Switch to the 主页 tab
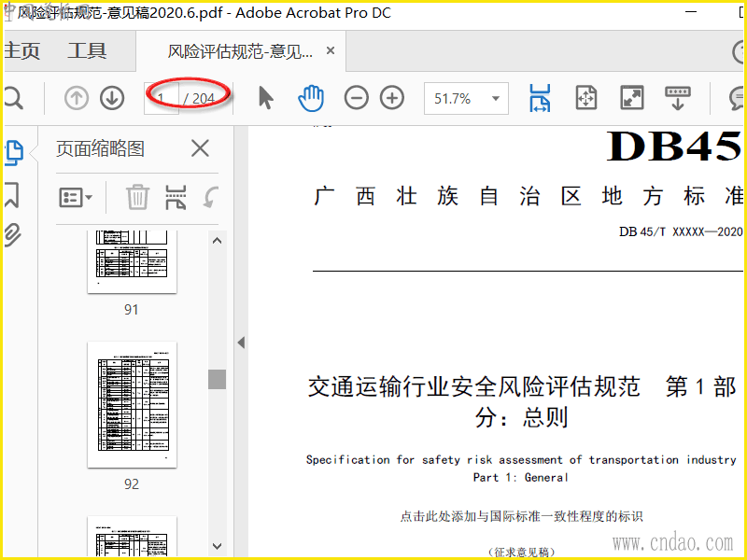Image resolution: width=747 pixels, height=560 pixels. click(x=21, y=51)
